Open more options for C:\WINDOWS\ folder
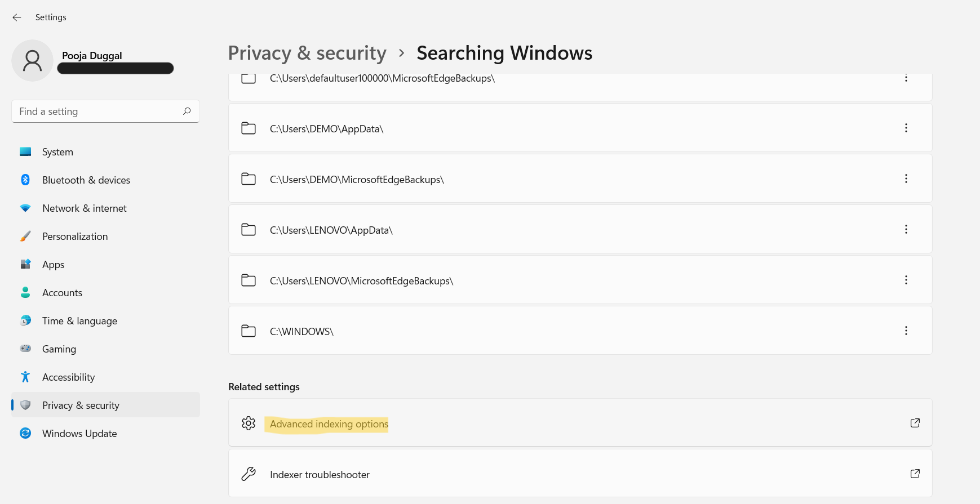This screenshot has height=504, width=980. click(906, 331)
